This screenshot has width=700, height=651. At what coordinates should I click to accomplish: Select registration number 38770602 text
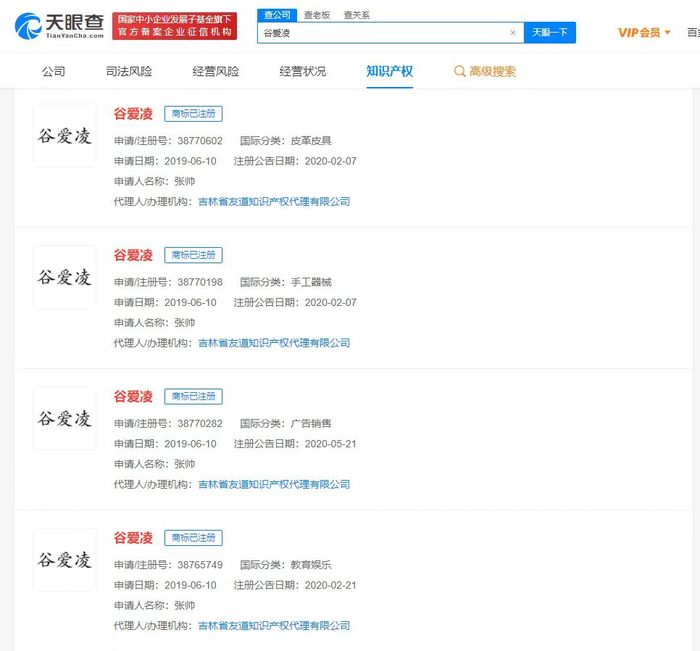(200, 141)
